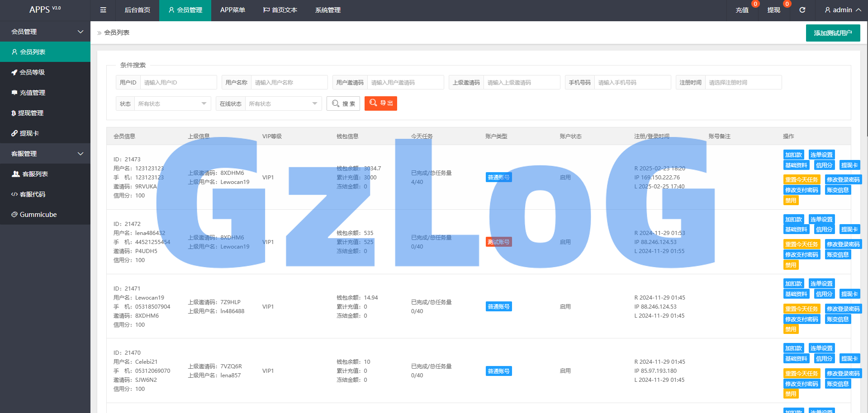
Task: Click the code icon for 客服代码
Action: pos(14,194)
